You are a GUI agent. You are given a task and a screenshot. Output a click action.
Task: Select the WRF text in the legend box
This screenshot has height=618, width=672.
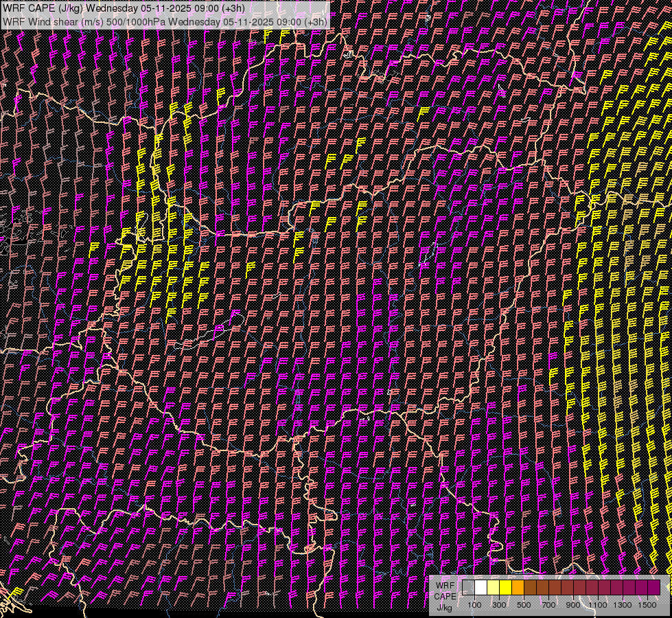pos(445,584)
